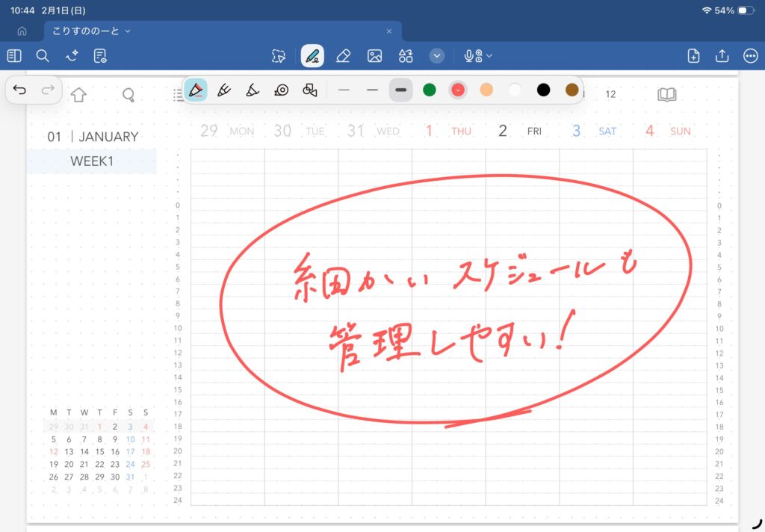Select the lasso selection tool

279,56
